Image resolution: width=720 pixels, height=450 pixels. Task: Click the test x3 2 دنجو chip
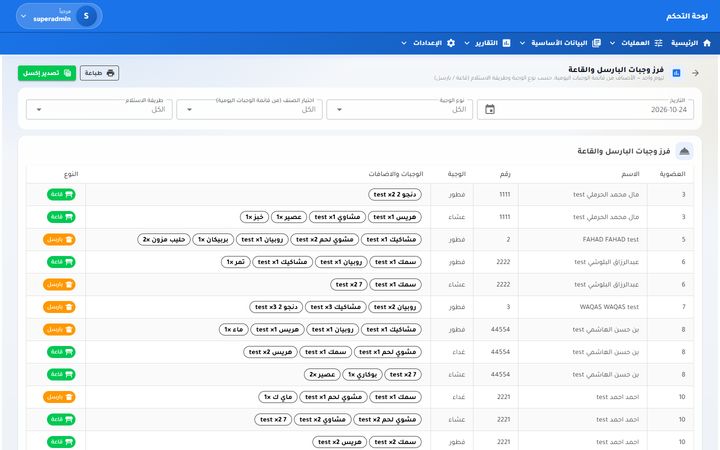click(x=276, y=307)
